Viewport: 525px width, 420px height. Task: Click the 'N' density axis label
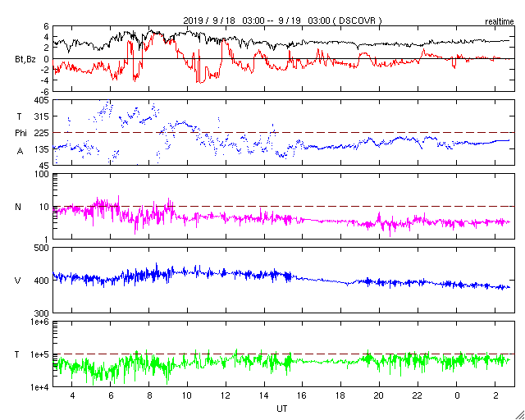[18, 207]
